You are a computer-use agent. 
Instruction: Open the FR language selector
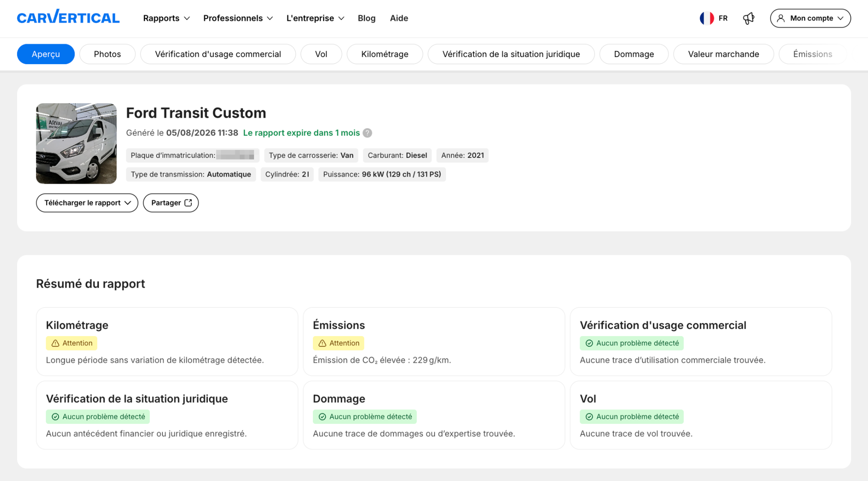(714, 18)
